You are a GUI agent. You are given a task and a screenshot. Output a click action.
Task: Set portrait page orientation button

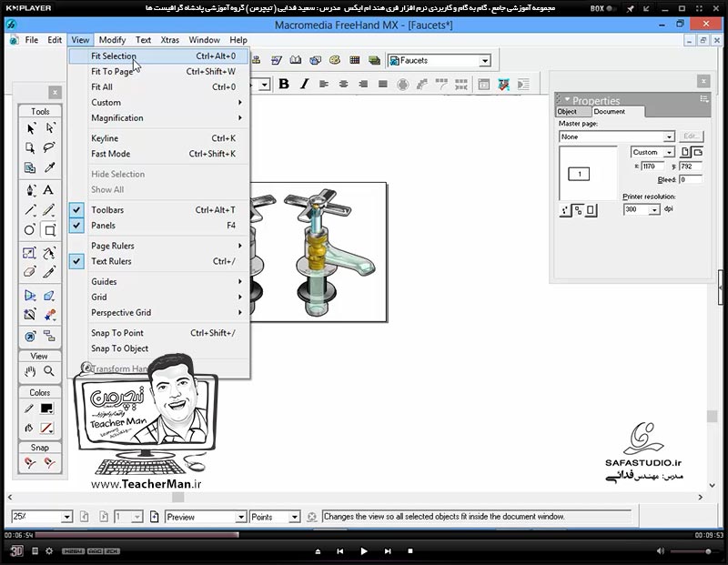(x=685, y=152)
